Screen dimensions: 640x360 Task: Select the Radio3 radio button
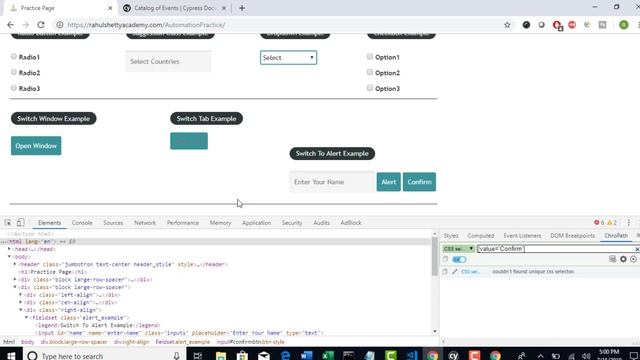(14, 87)
